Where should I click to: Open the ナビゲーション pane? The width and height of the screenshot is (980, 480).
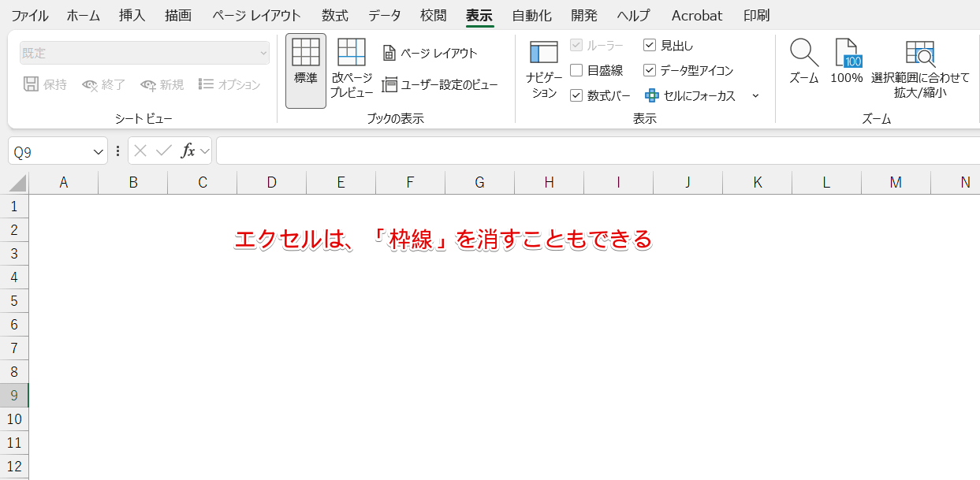click(544, 69)
